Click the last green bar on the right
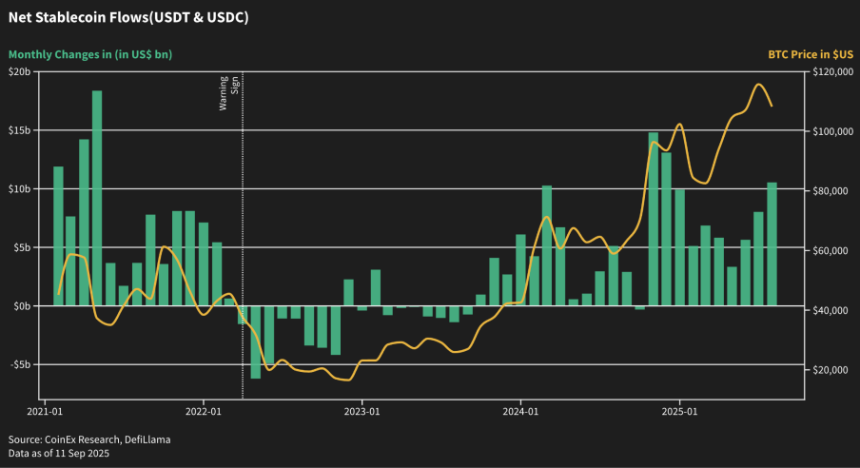Screen dimensions: 860x468 771,244
